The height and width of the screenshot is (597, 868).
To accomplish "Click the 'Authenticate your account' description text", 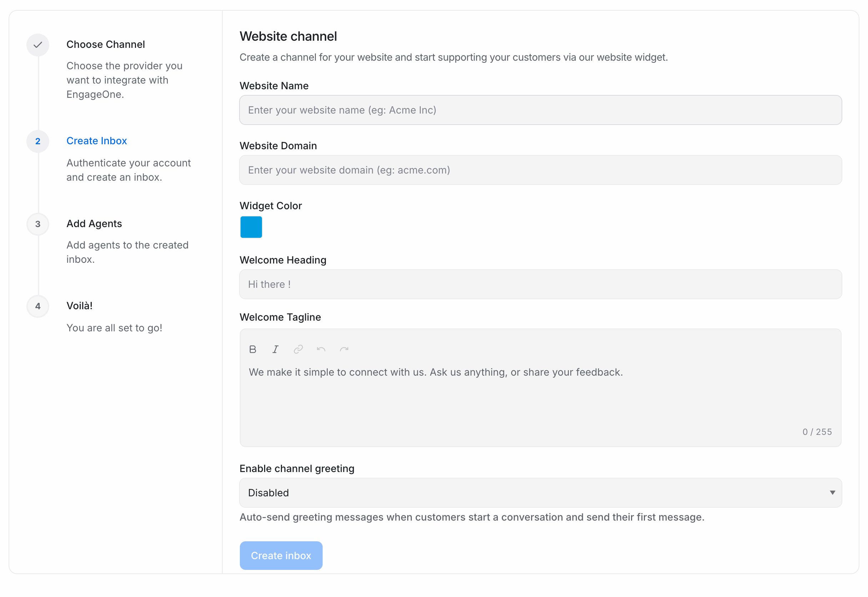I will click(128, 170).
